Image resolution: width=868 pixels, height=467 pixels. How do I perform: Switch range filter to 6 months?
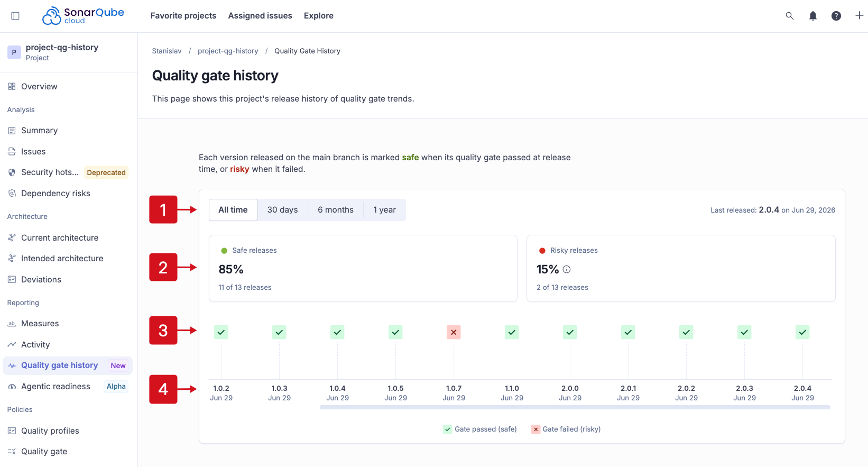click(336, 210)
